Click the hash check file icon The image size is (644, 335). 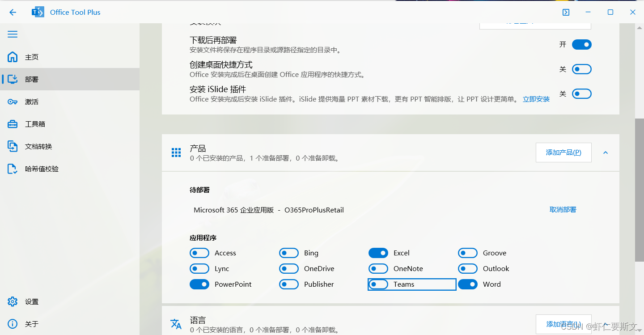coord(13,169)
